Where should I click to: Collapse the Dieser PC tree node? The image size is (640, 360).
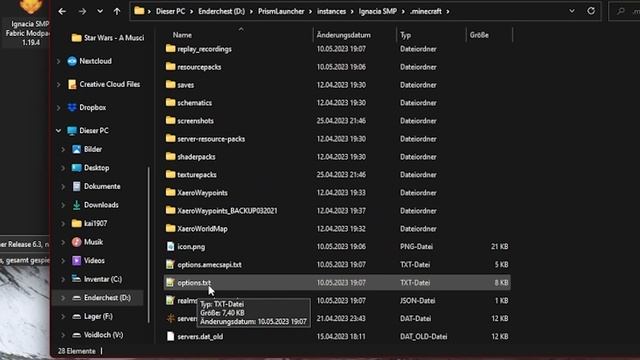pyautogui.click(x=59, y=131)
